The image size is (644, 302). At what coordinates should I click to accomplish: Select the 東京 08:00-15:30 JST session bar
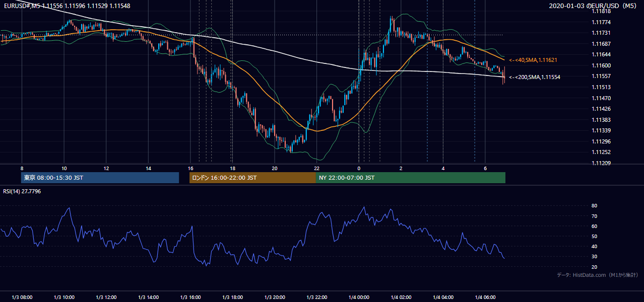click(100, 178)
